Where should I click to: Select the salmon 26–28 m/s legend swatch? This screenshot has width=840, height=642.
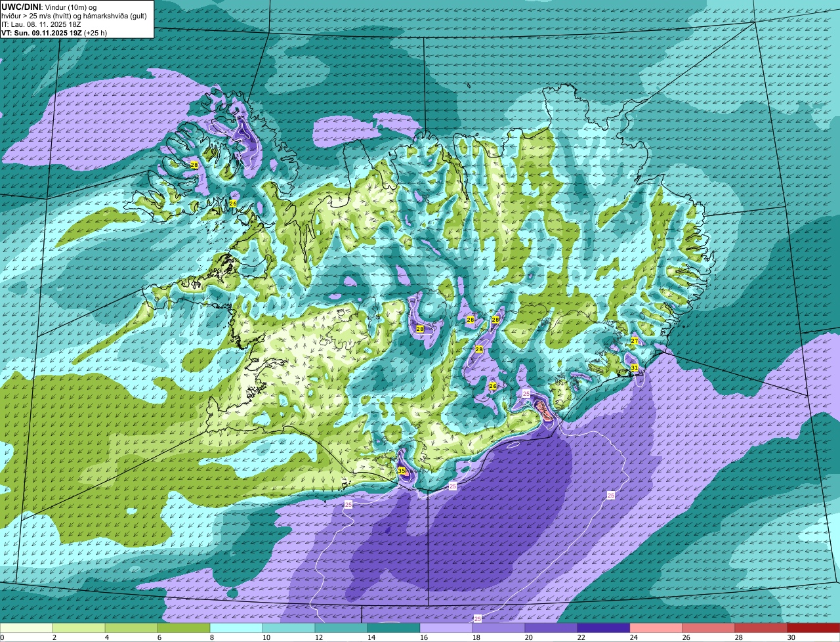709,628
